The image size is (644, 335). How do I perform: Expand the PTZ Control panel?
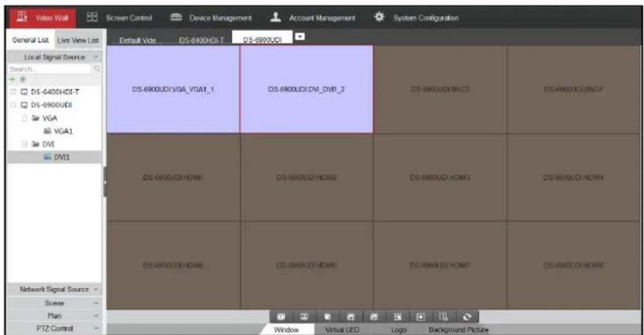pos(54,328)
